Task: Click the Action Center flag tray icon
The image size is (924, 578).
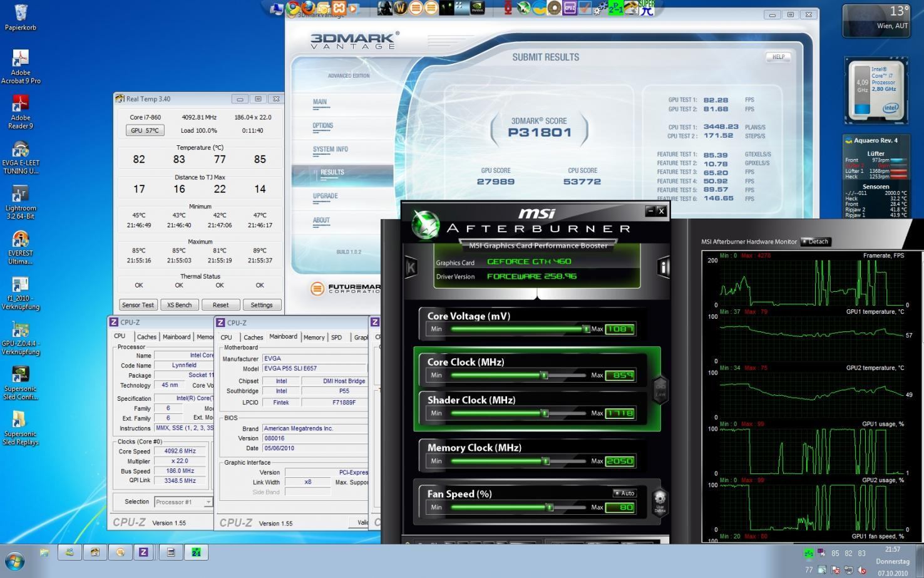Action: pyautogui.click(x=835, y=570)
